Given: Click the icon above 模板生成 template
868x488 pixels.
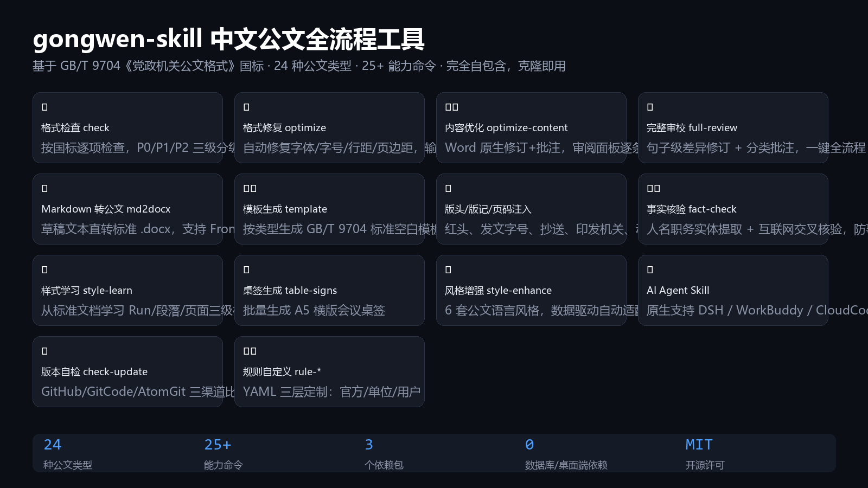Looking at the screenshot, I should [250, 189].
